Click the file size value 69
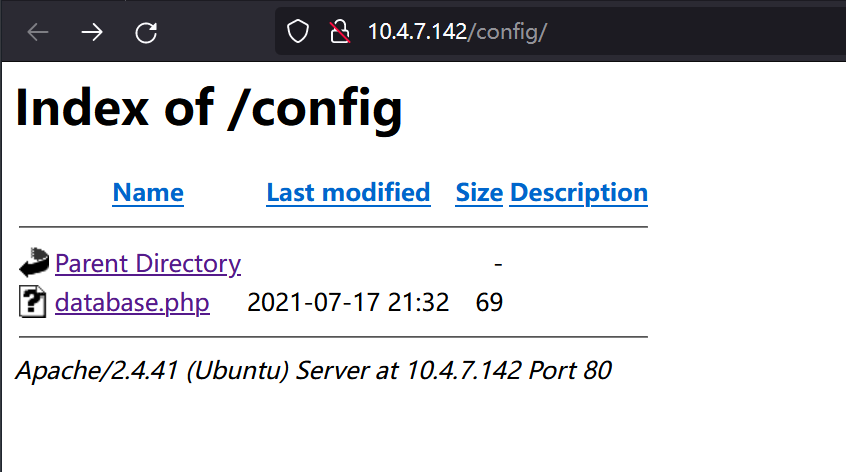The width and height of the screenshot is (846, 472). coord(489,302)
